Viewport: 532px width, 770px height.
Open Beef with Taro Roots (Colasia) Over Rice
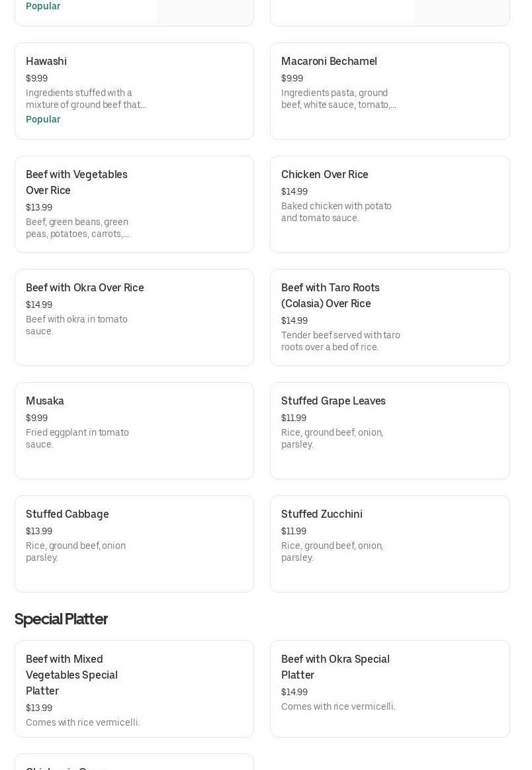390,317
